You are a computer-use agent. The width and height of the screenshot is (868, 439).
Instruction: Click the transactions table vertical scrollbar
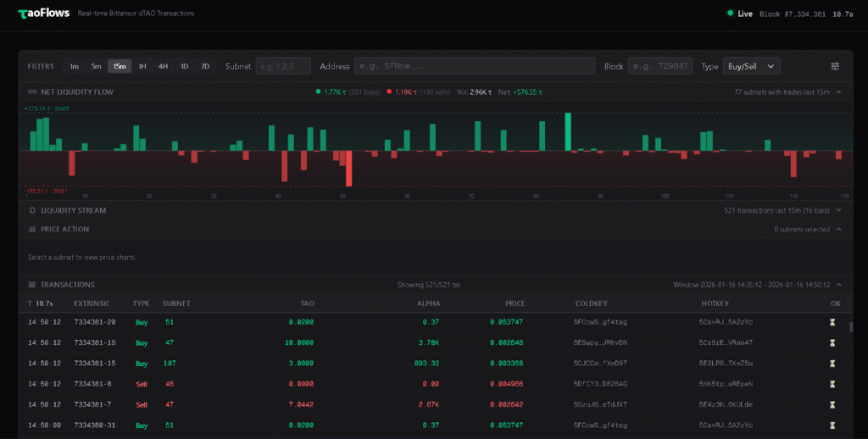tap(851, 327)
